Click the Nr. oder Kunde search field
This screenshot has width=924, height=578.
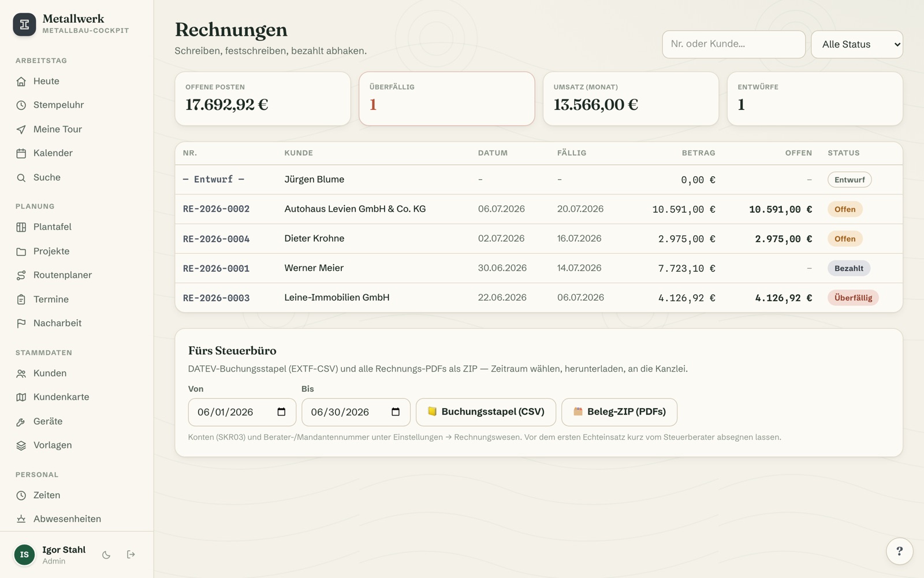[x=733, y=45]
